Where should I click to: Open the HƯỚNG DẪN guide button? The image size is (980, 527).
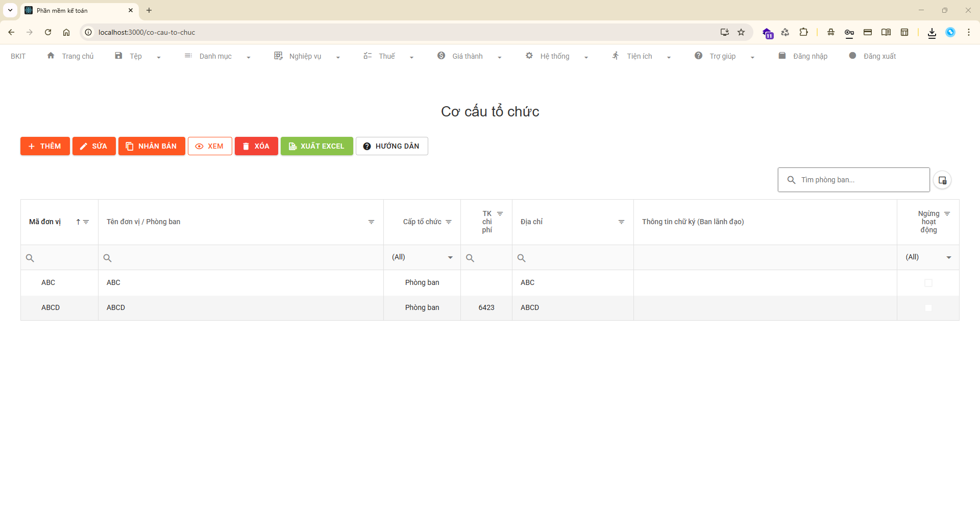coord(391,146)
